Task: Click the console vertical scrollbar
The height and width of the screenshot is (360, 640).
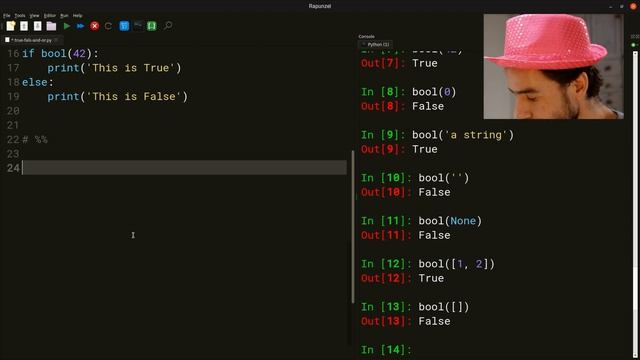Action: click(635, 204)
